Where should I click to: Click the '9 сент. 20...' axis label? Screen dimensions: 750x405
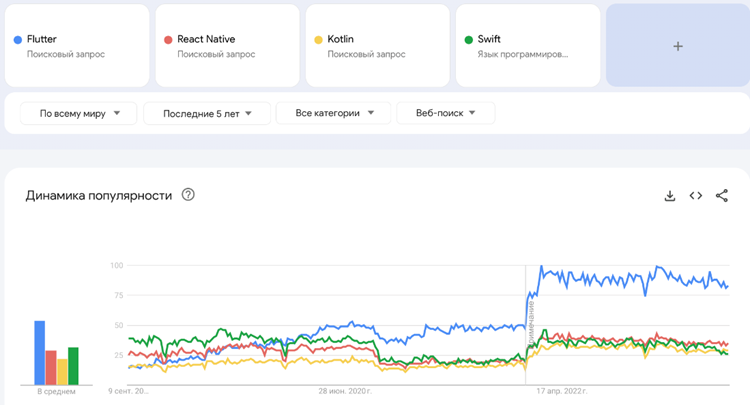tap(128, 391)
